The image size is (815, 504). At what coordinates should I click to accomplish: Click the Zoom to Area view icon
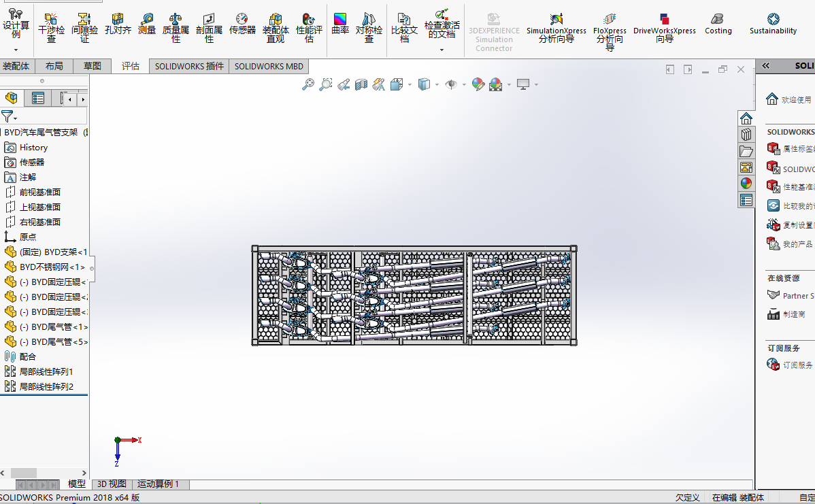(x=325, y=84)
